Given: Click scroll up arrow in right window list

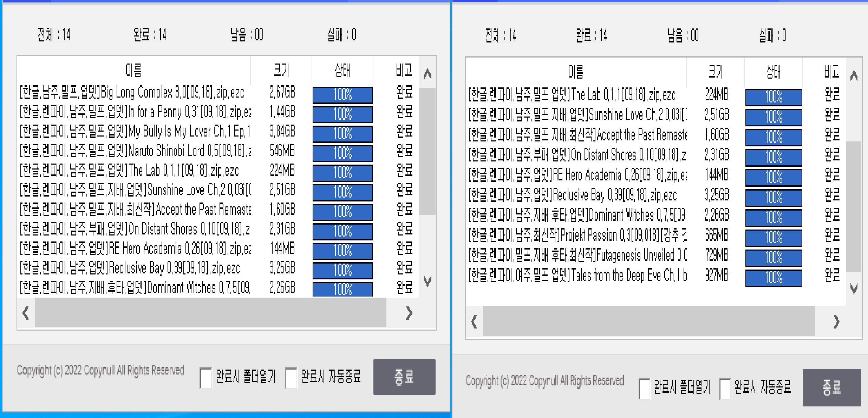Looking at the screenshot, I should (x=854, y=75).
